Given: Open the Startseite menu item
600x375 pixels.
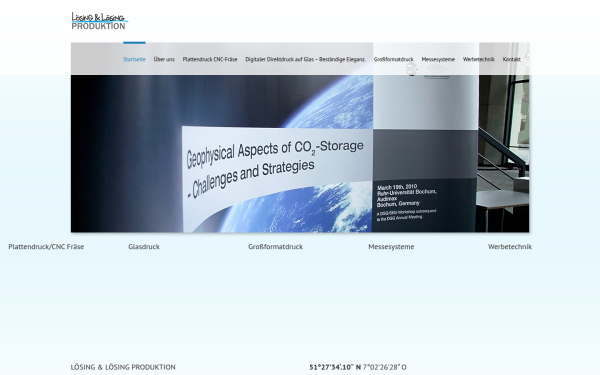Looking at the screenshot, I should pyautogui.click(x=134, y=59).
